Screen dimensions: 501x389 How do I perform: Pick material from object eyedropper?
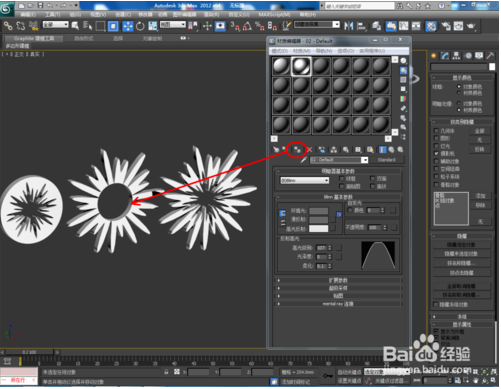tap(303, 160)
